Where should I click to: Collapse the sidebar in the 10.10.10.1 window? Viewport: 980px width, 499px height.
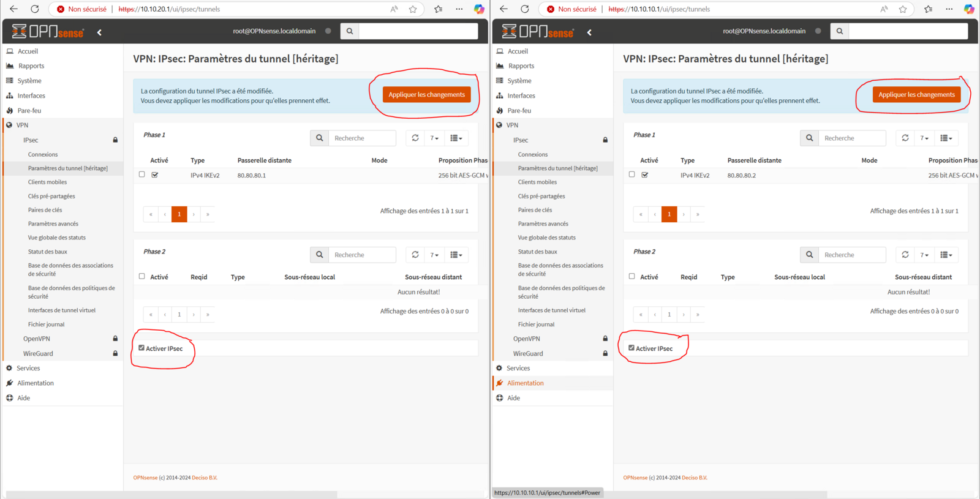[x=589, y=32]
